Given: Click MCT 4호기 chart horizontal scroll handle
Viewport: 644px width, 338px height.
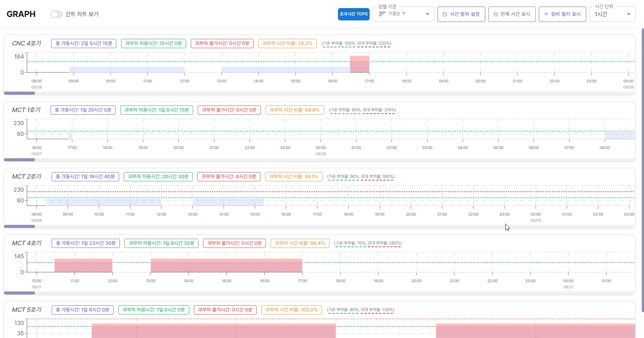Looking at the screenshot, I should click(x=19, y=293).
